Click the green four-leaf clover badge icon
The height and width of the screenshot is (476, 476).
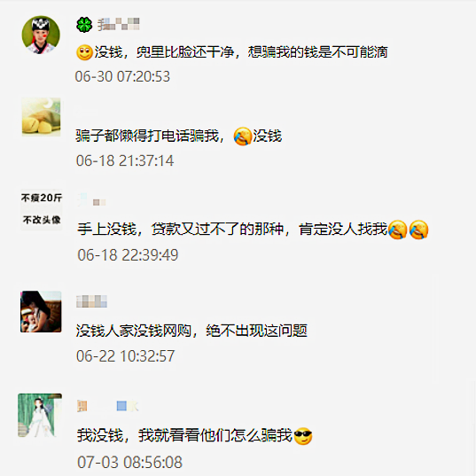84,25
